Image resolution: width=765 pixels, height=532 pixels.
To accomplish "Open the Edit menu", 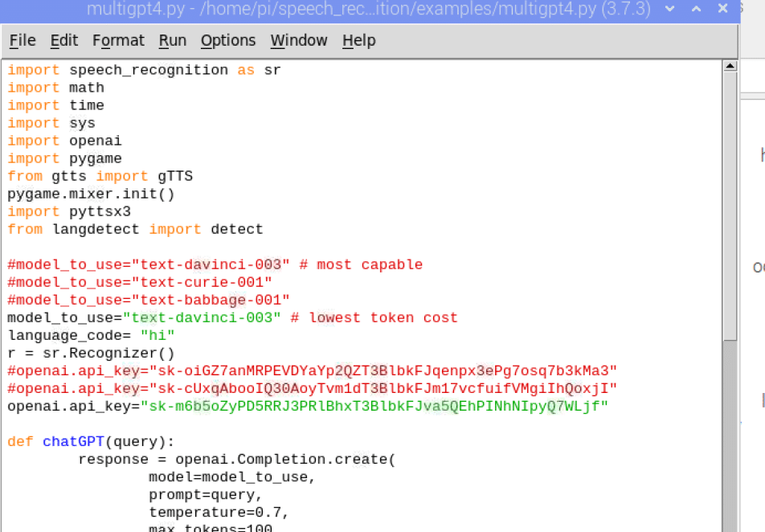I will [64, 40].
